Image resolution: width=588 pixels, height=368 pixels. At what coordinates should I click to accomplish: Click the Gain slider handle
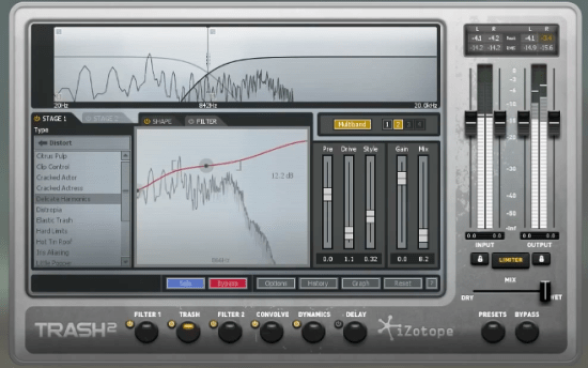[402, 178]
